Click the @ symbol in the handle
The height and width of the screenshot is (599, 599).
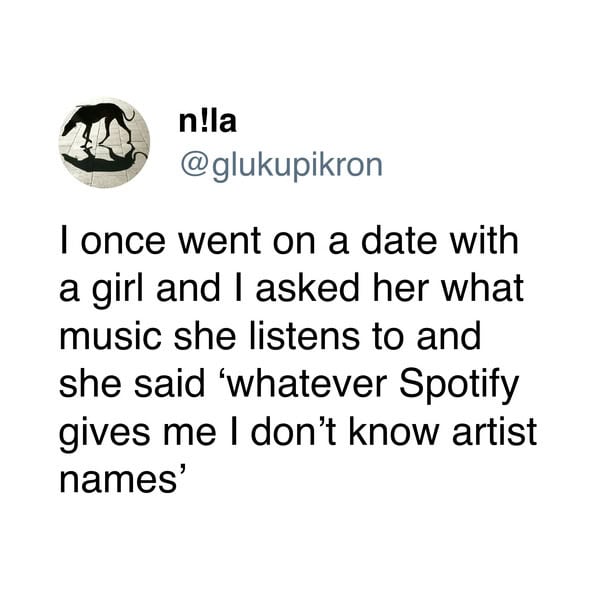tap(194, 166)
